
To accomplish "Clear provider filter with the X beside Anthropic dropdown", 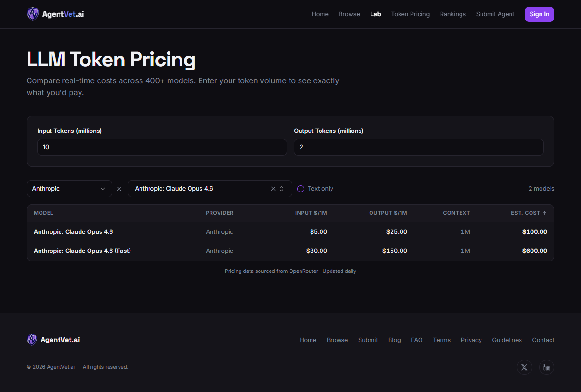I will [x=119, y=189].
